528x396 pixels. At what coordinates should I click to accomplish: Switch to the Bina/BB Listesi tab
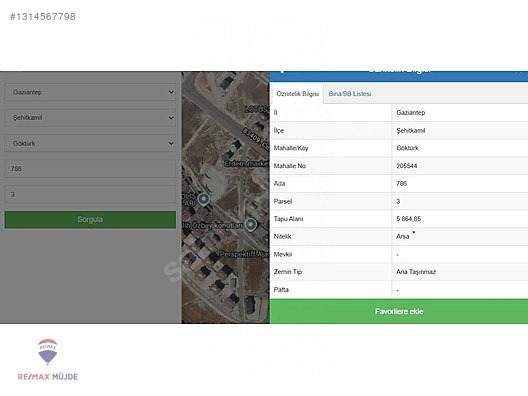point(350,94)
